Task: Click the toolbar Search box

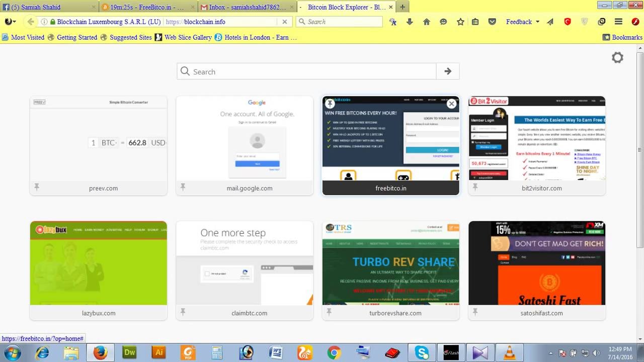Action: 339,22
